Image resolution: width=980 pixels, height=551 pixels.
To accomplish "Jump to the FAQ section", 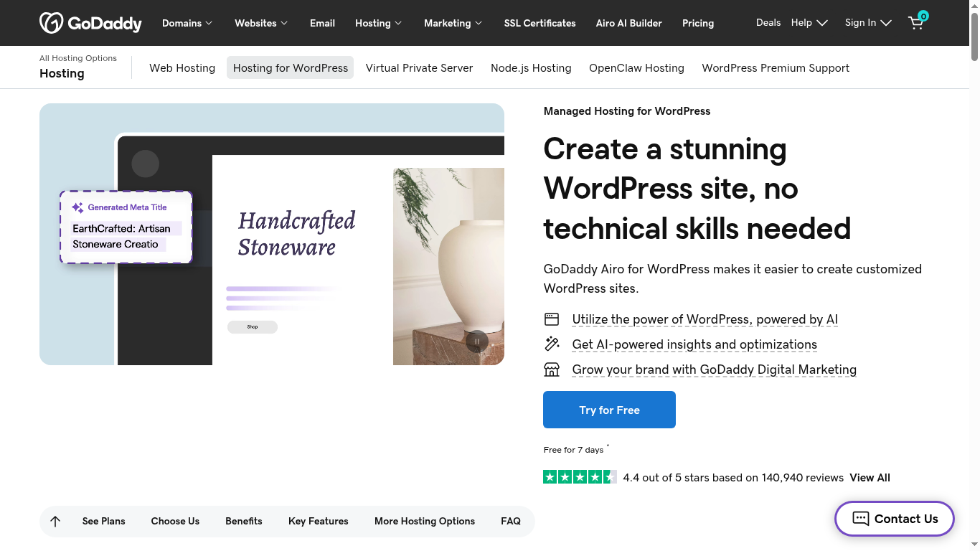I will click(511, 522).
